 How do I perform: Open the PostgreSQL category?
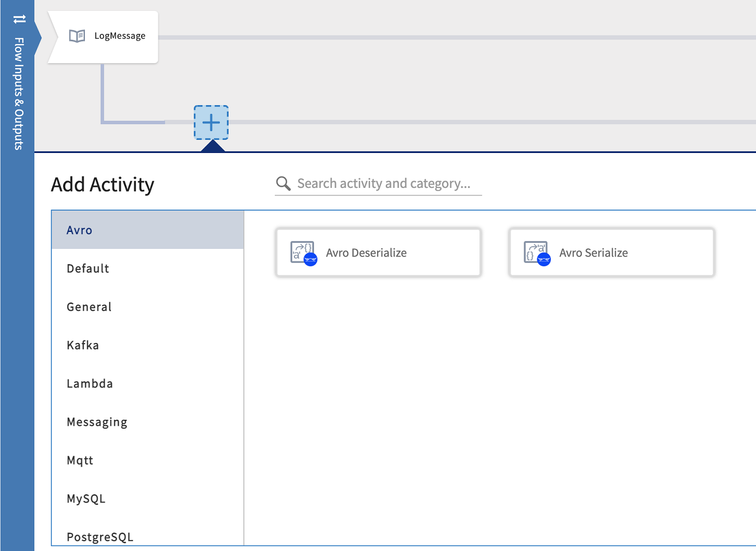tap(100, 537)
